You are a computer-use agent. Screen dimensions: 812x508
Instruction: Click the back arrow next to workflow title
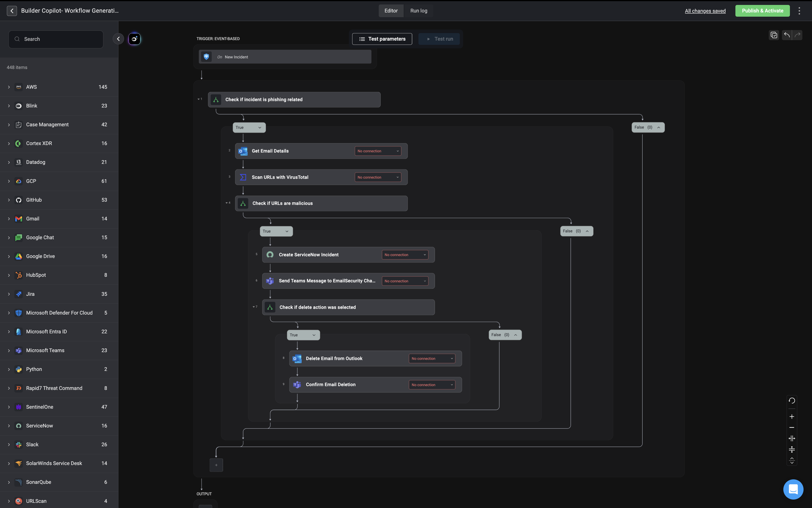click(12, 11)
